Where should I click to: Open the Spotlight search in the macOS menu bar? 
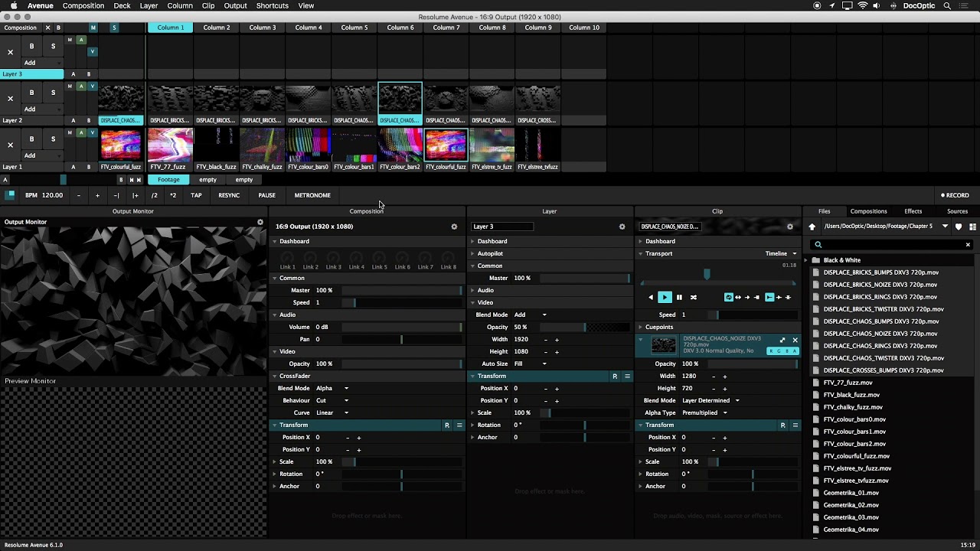(947, 5)
